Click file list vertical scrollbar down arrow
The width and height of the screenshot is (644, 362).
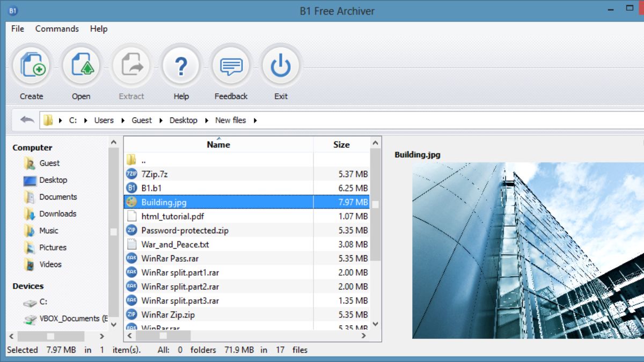click(x=376, y=324)
